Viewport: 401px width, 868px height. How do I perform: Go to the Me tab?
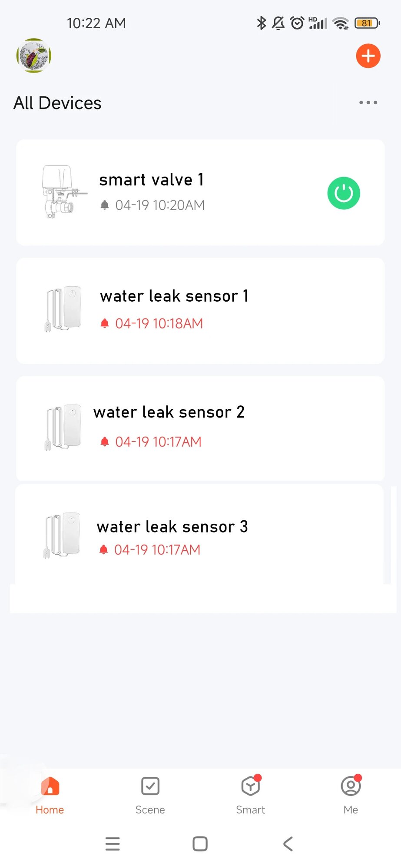351,796
